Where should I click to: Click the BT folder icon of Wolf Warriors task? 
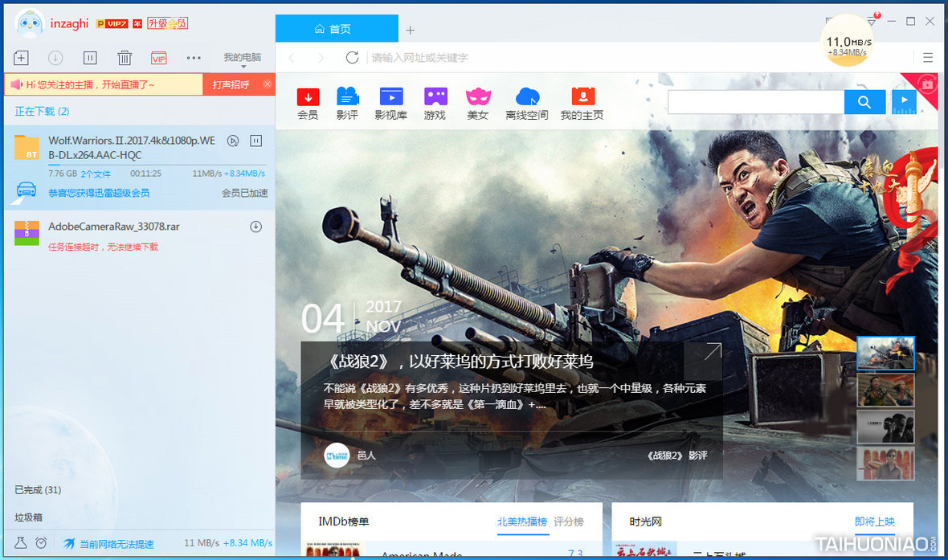[27, 147]
